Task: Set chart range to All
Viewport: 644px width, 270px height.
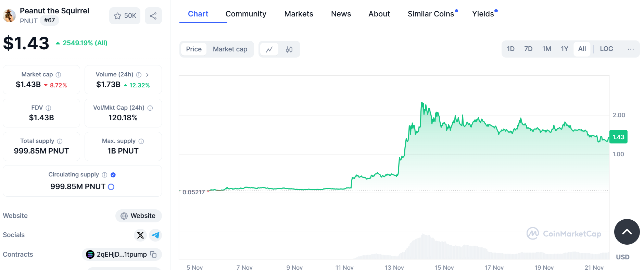Action: 582,49
